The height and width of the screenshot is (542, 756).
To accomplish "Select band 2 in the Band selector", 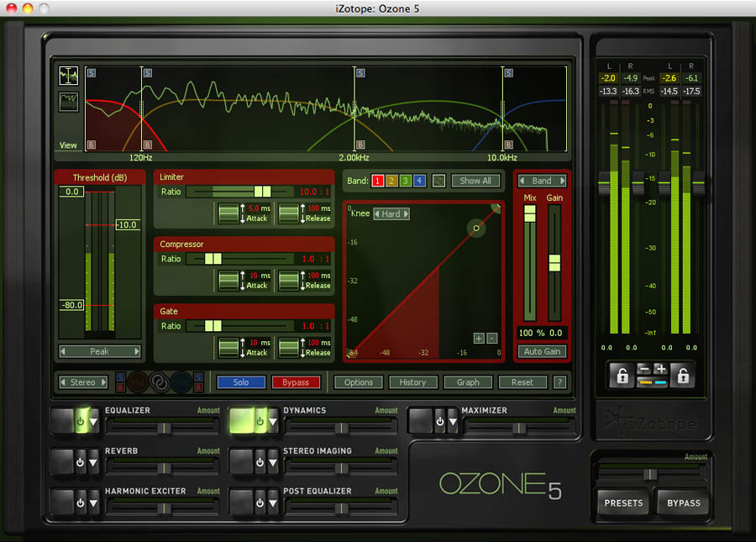I will tap(391, 181).
